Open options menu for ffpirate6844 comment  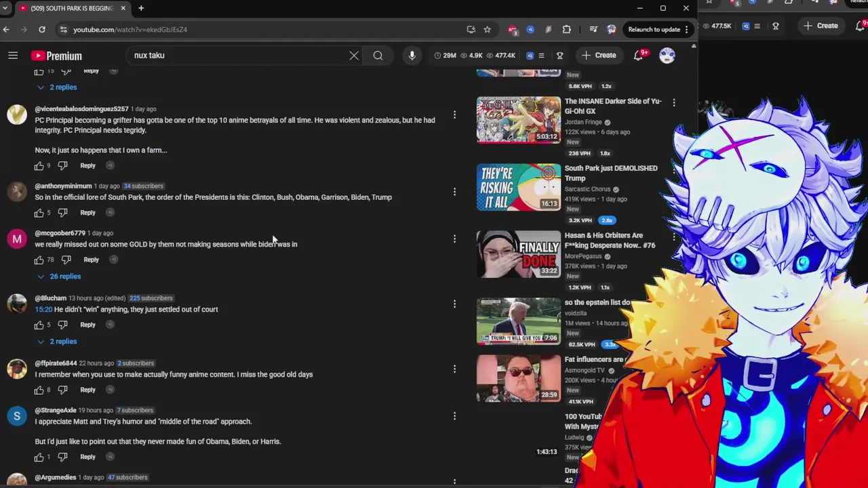(x=454, y=369)
